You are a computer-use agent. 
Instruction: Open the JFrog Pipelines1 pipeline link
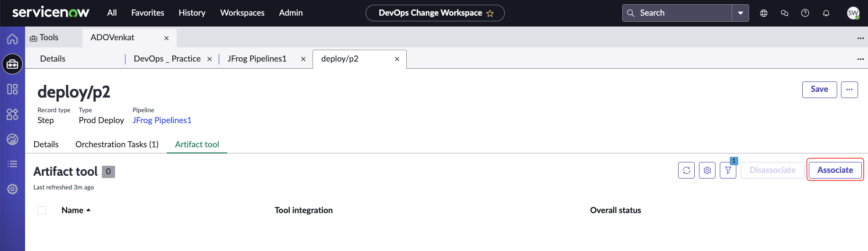(162, 120)
